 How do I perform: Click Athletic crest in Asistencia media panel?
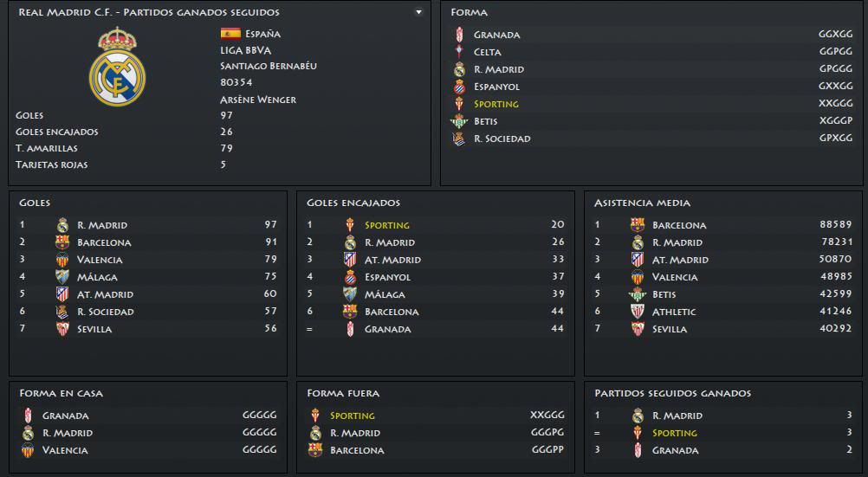[x=638, y=312]
